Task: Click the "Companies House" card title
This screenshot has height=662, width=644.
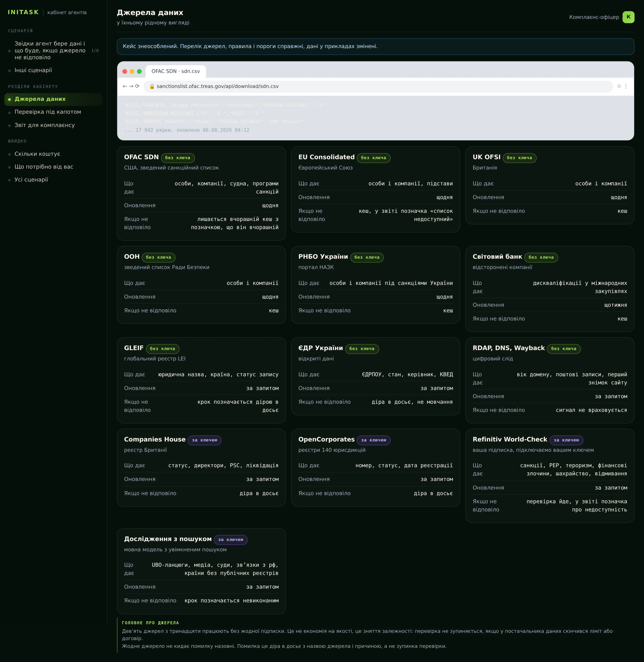Action: [155, 439]
